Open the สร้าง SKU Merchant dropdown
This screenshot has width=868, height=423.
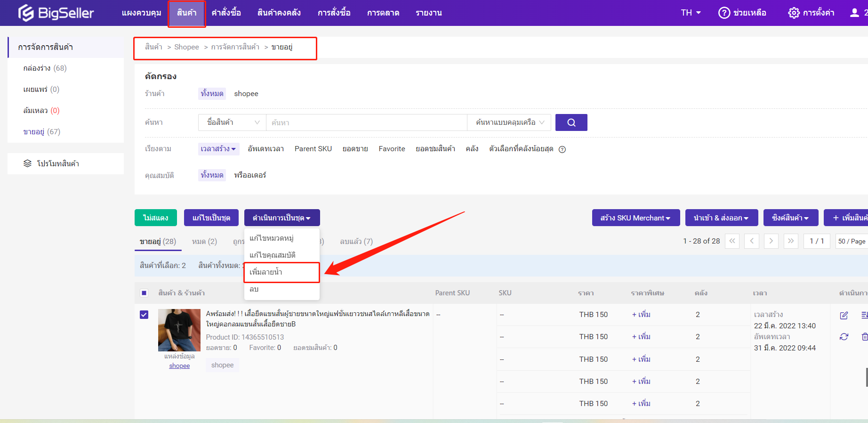635,218
